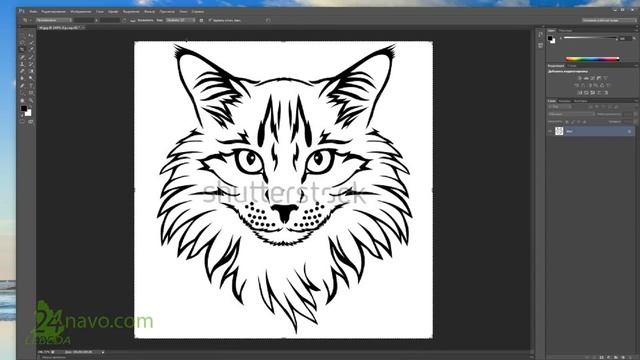The height and width of the screenshot is (360, 640).
Task: Select the Eraser tool
Action: point(22,71)
